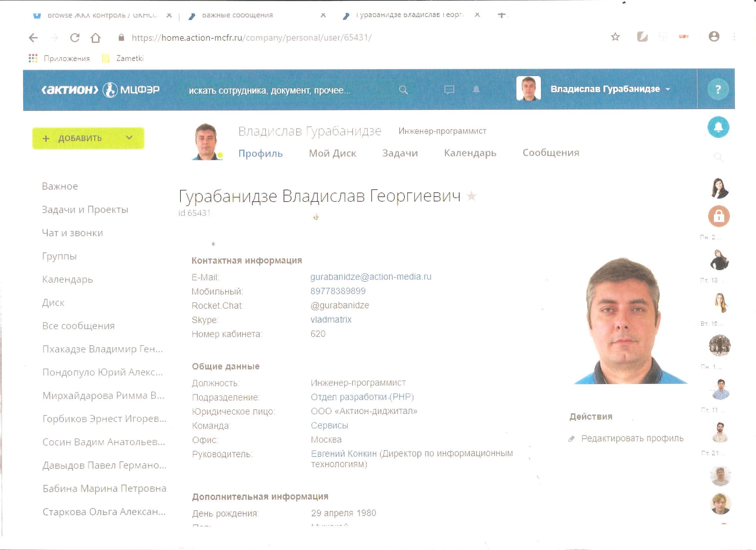This screenshot has height=550, width=756.
Task: Open the Отдел разработки (PHP) department link
Action: point(362,397)
